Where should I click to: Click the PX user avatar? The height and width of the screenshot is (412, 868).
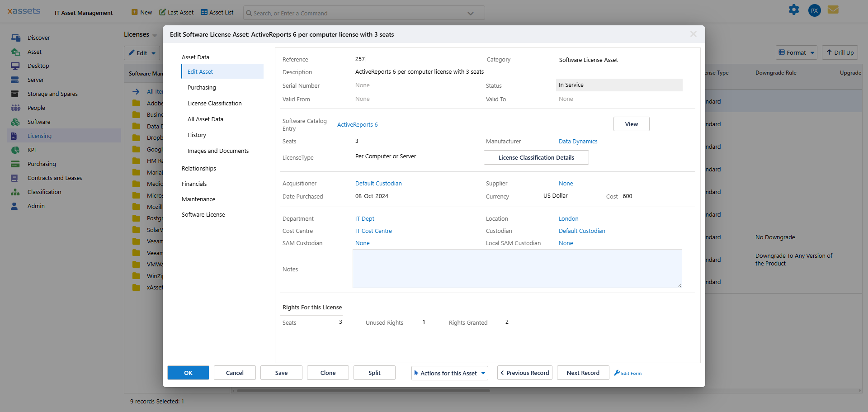814,10
